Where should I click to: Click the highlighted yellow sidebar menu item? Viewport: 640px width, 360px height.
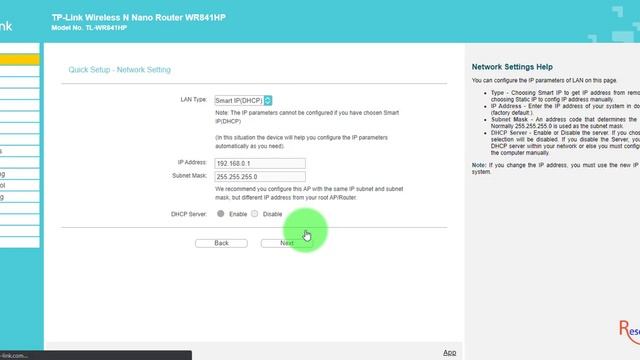coord(20,60)
